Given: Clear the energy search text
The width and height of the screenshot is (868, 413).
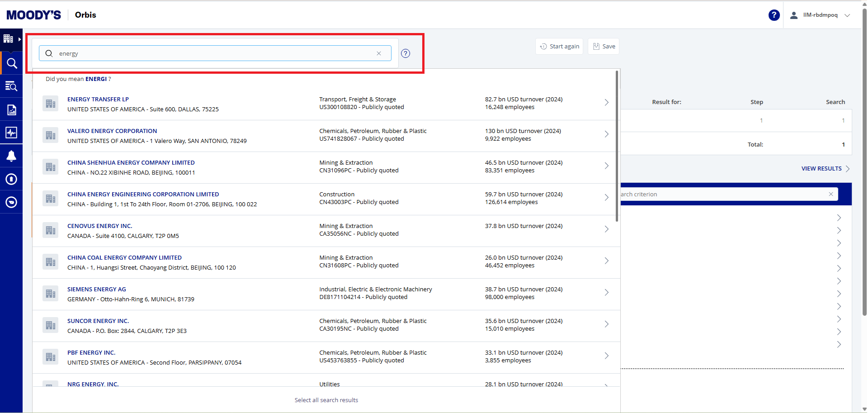Looking at the screenshot, I should pos(379,53).
